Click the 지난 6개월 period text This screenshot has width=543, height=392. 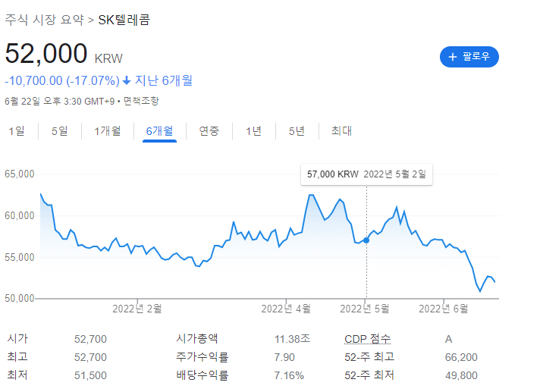164,80
